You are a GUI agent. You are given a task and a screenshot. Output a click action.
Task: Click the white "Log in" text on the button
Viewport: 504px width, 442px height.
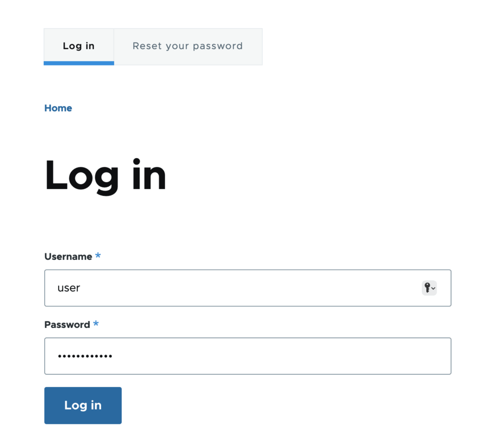click(x=83, y=406)
